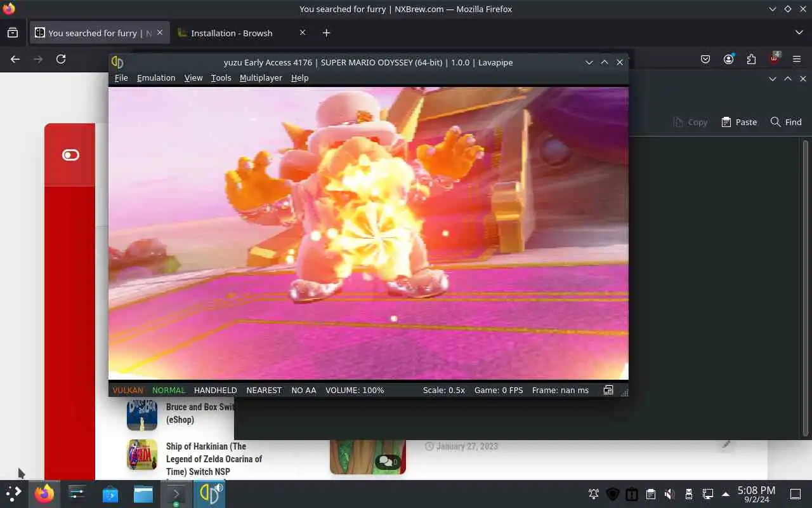Open the muted volume tray control
The width and height of the screenshot is (812, 508).
point(670,494)
